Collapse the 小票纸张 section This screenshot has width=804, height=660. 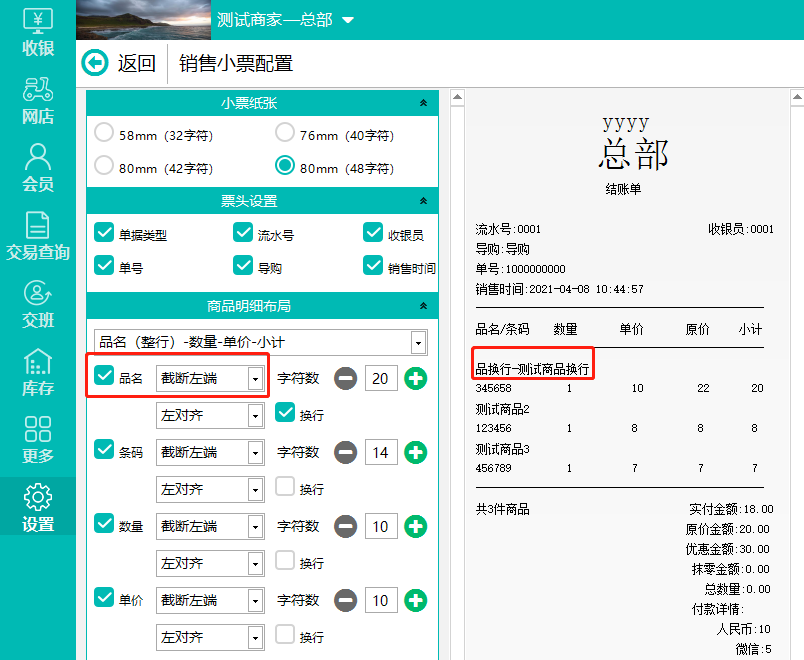[x=423, y=103]
